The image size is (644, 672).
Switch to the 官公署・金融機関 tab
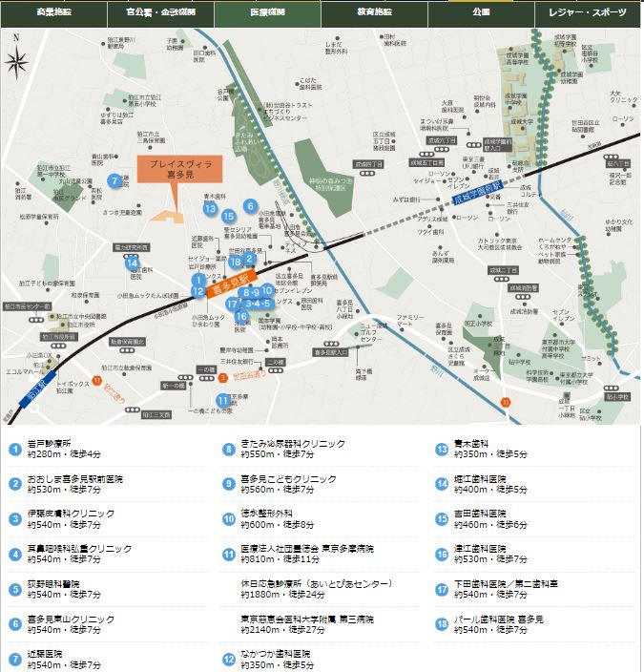click(x=160, y=13)
